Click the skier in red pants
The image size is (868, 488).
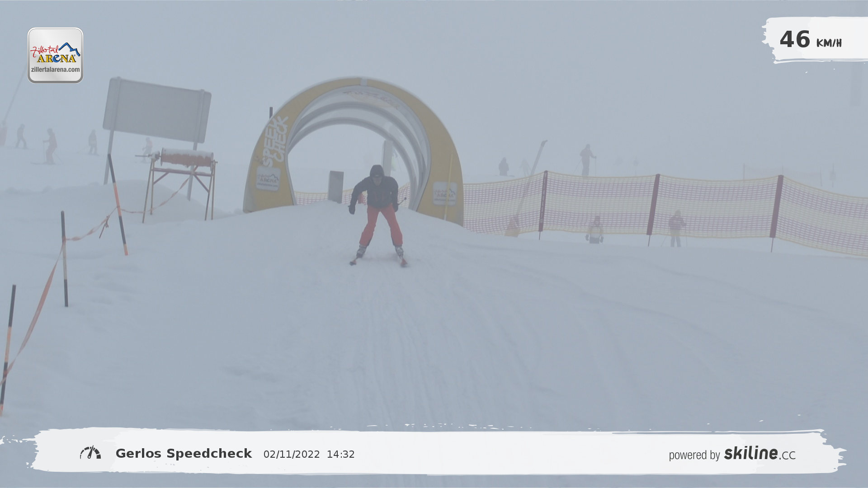tap(379, 212)
